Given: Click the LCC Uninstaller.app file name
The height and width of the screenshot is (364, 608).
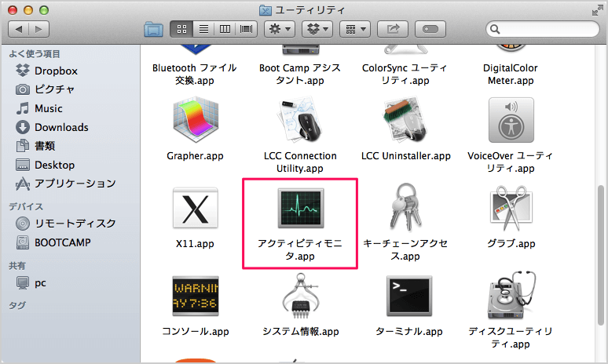Looking at the screenshot, I should tap(406, 156).
